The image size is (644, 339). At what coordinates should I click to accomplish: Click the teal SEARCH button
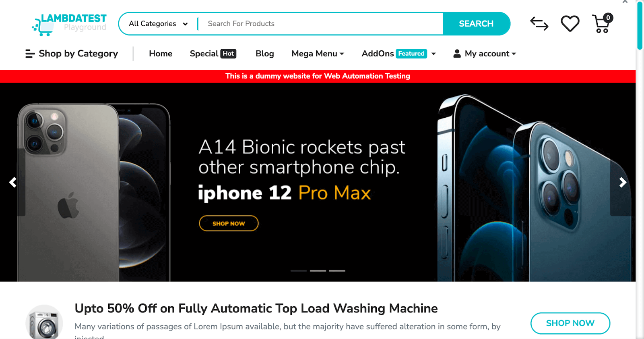477,24
